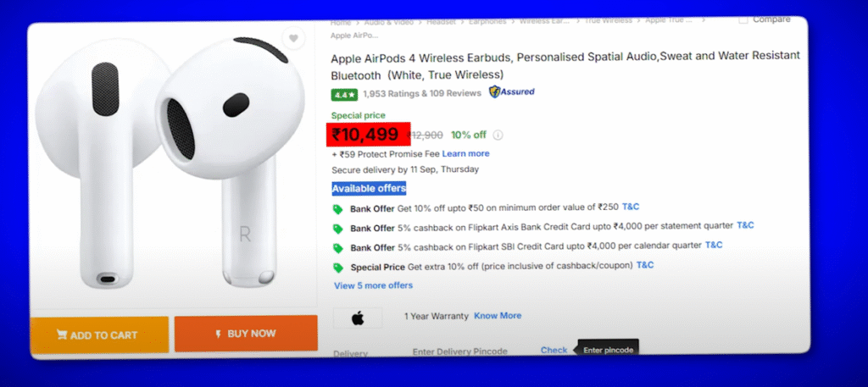Click the tag icon of the first Bank Offer
The height and width of the screenshot is (387, 868).
pos(338,209)
